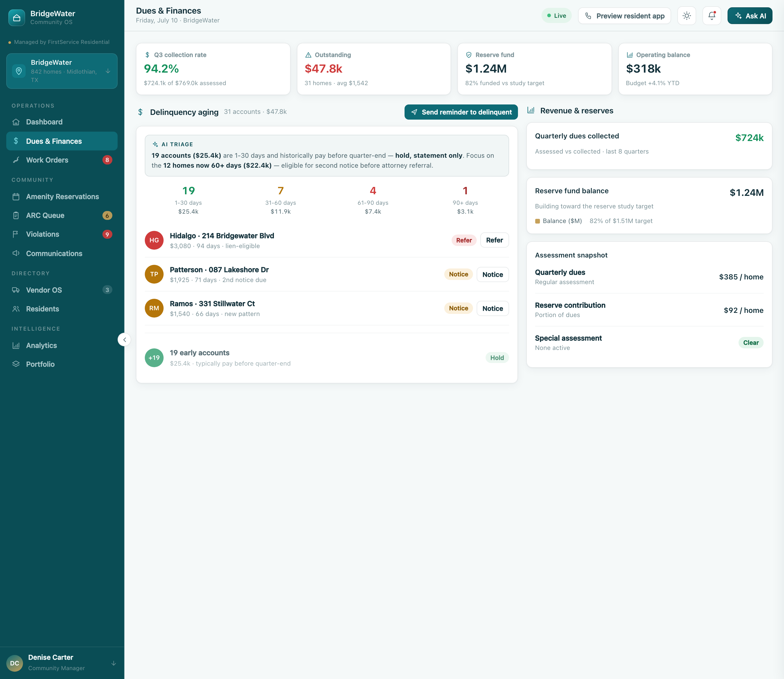
Task: Click the bar chart icon beside Analytics
Action: point(16,346)
